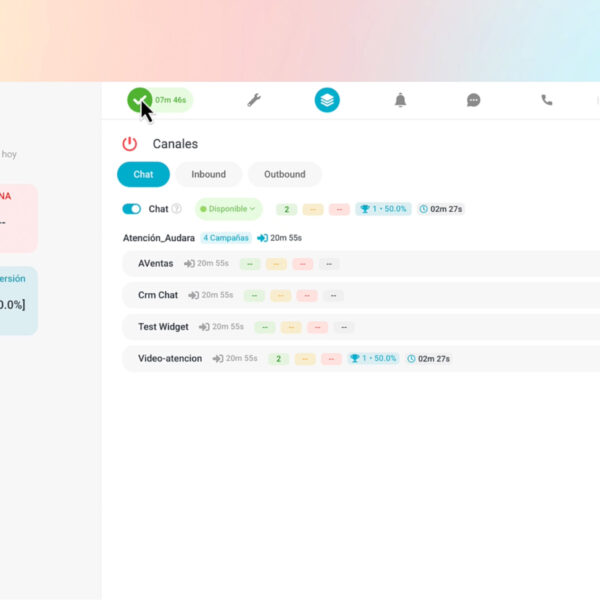Click the green badge in AVentas row

(250, 264)
